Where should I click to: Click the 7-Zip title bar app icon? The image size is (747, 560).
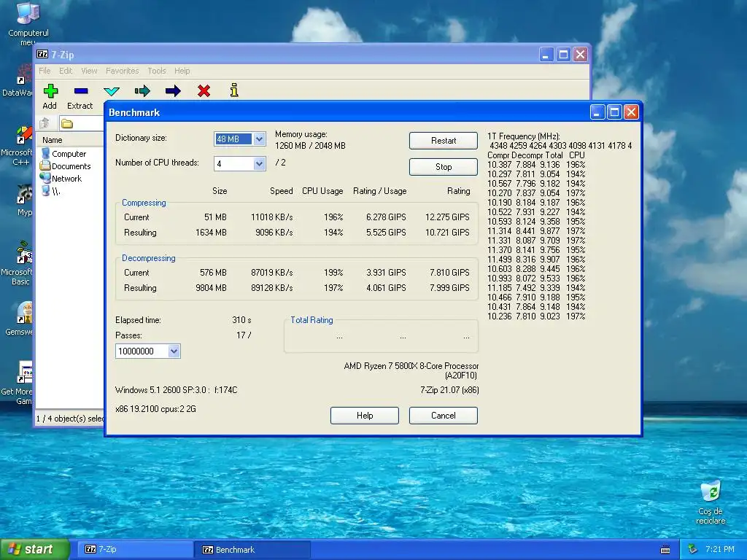(x=42, y=54)
